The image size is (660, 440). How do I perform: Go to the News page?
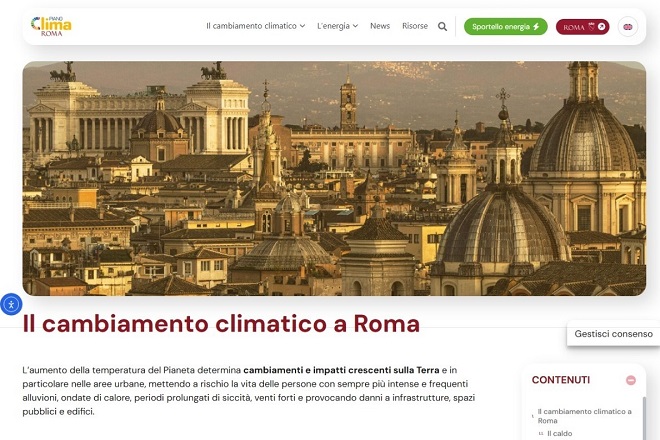pos(380,26)
